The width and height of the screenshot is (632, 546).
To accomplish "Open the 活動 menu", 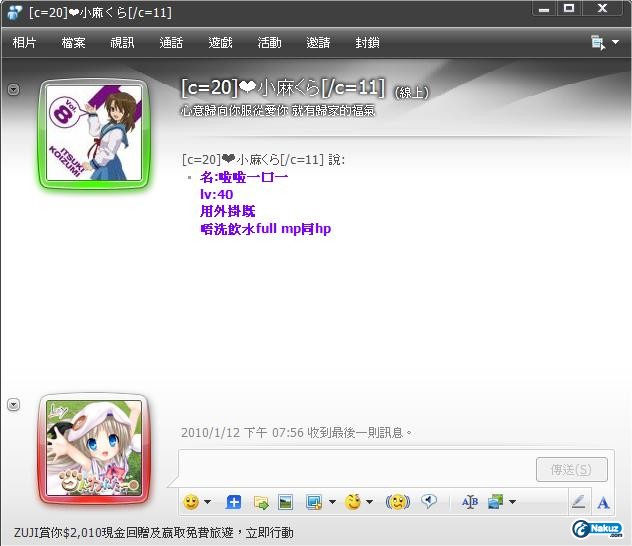I will 269,42.
